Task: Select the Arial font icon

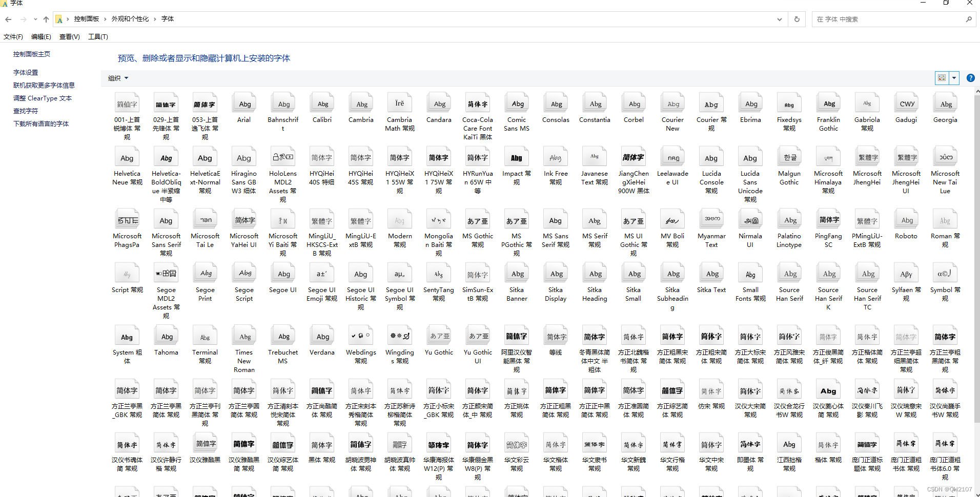Action: [244, 103]
